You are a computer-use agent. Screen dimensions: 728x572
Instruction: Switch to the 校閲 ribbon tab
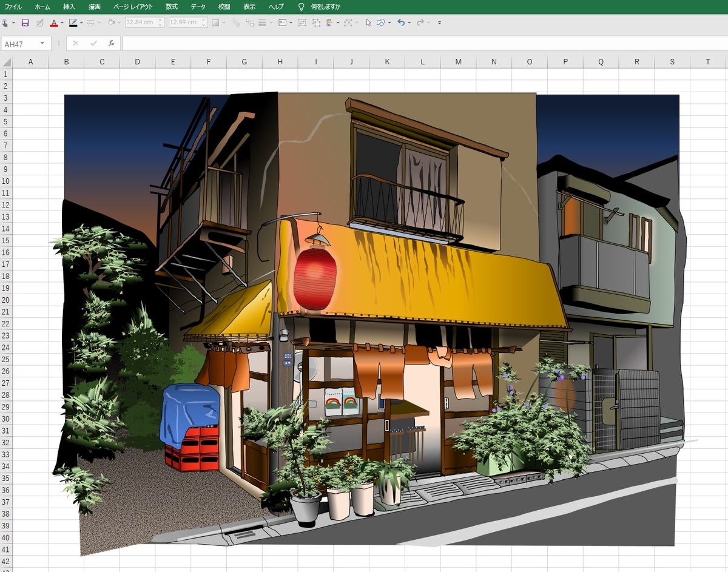224,7
